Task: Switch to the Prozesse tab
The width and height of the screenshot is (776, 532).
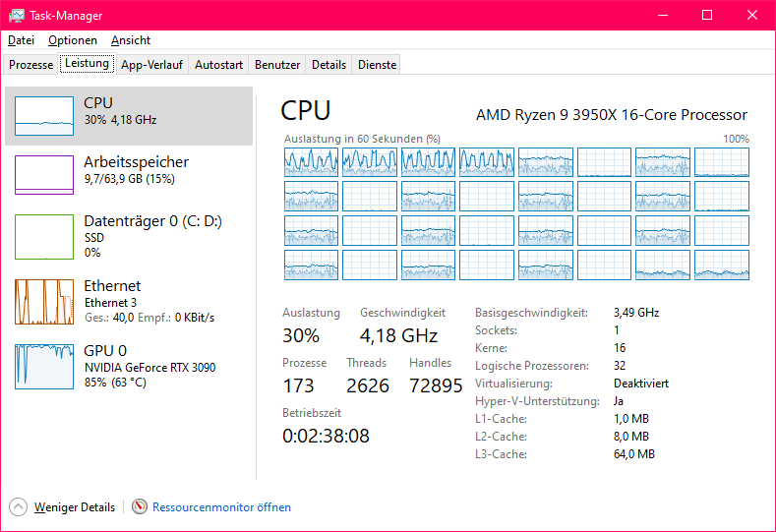Action: pos(30,65)
